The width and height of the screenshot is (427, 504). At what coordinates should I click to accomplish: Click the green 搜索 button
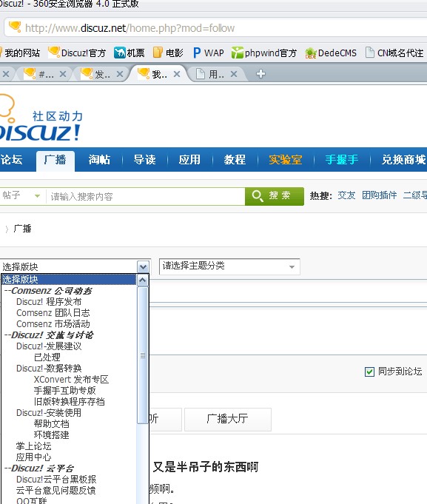click(x=275, y=196)
